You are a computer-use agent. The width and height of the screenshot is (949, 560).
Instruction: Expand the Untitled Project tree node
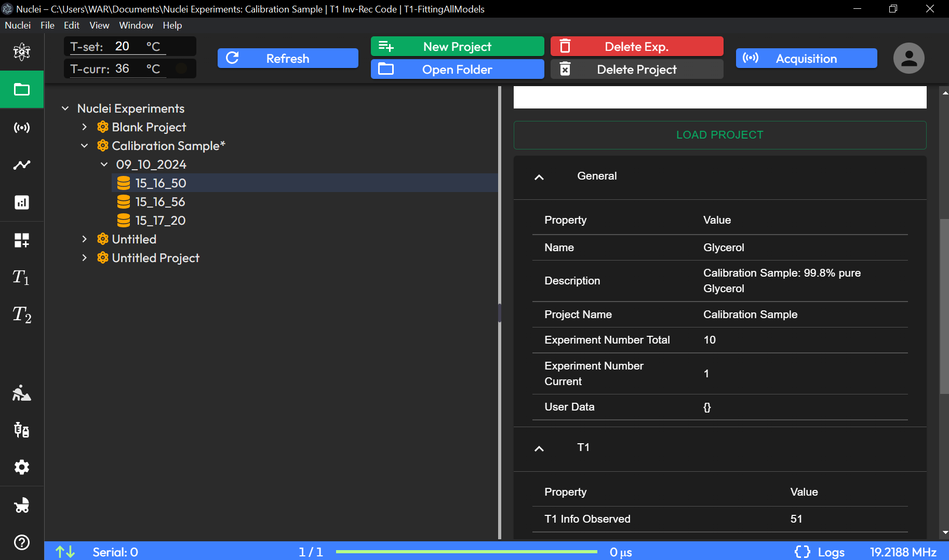coord(85,258)
